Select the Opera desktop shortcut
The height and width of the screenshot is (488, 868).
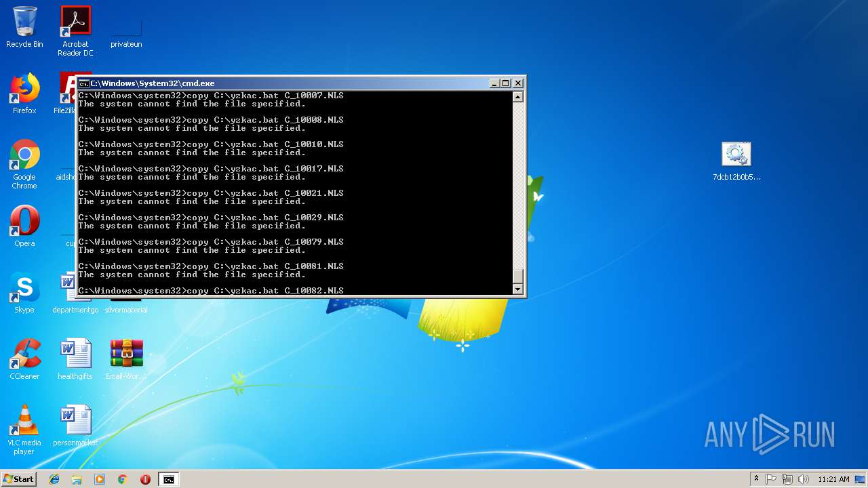point(24,226)
